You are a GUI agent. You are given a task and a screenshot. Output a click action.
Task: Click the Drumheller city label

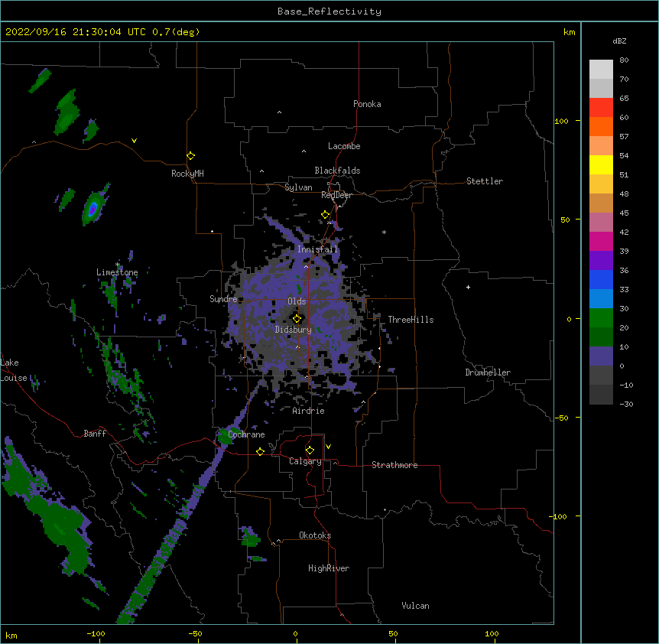(x=488, y=372)
